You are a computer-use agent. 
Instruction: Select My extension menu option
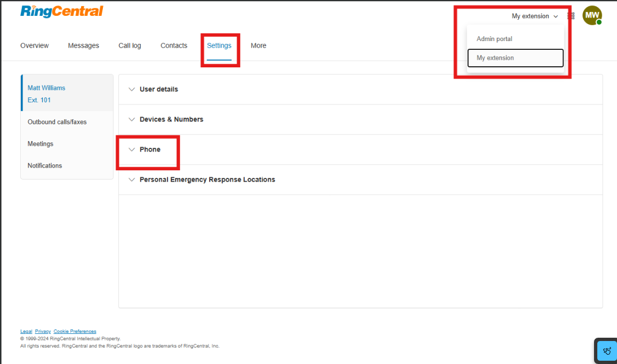point(516,58)
